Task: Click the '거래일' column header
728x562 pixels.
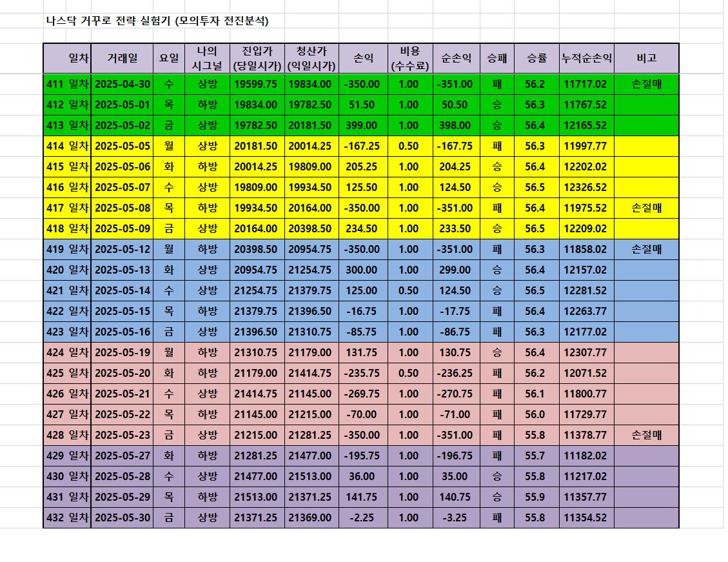Action: (x=122, y=59)
